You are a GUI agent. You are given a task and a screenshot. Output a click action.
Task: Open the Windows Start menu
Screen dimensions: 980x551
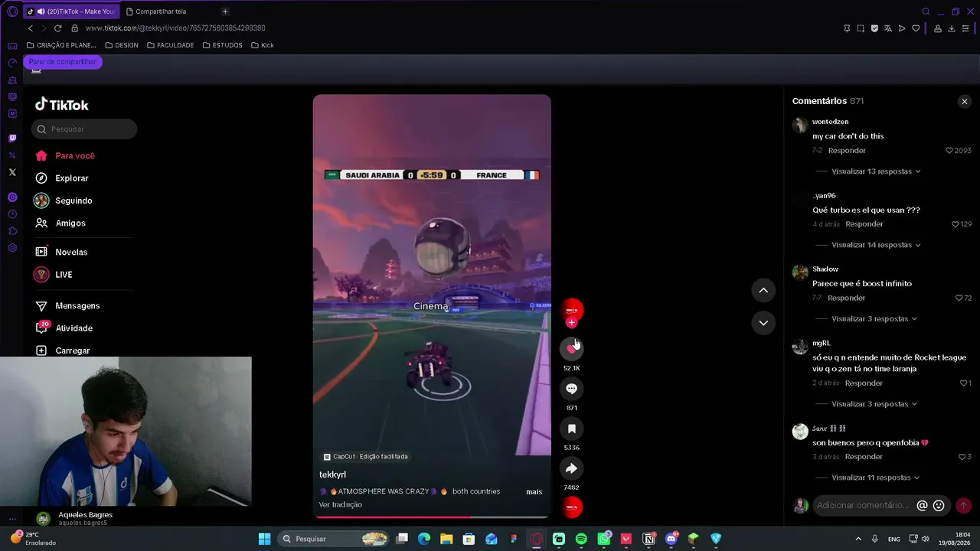(x=264, y=539)
